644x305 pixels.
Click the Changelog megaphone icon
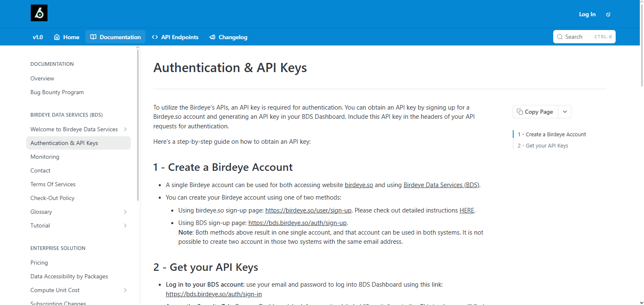(212, 37)
